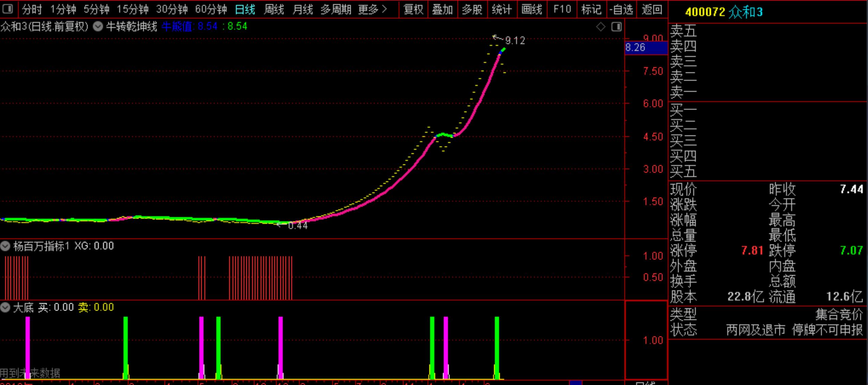Click the 标记 mark button
Viewport: 868px width, 385px height.
tap(591, 9)
